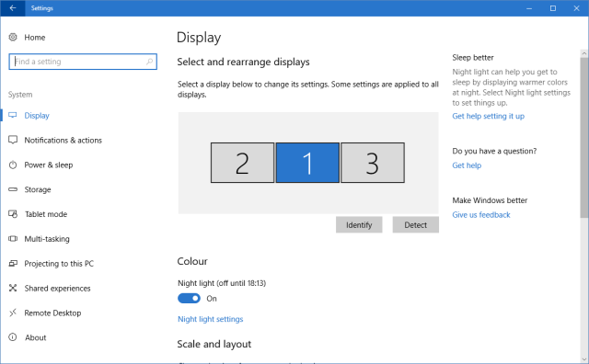Click the Get help link
The image size is (589, 364).
pos(467,165)
